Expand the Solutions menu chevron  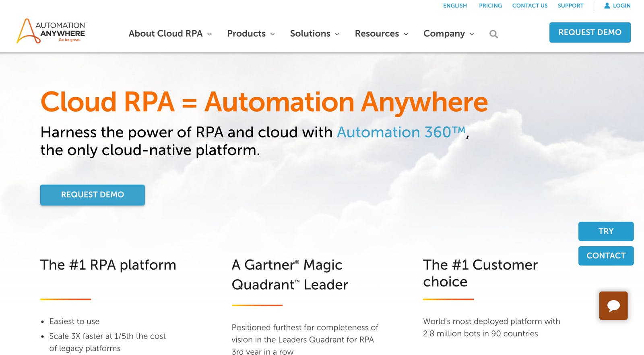[x=337, y=34]
